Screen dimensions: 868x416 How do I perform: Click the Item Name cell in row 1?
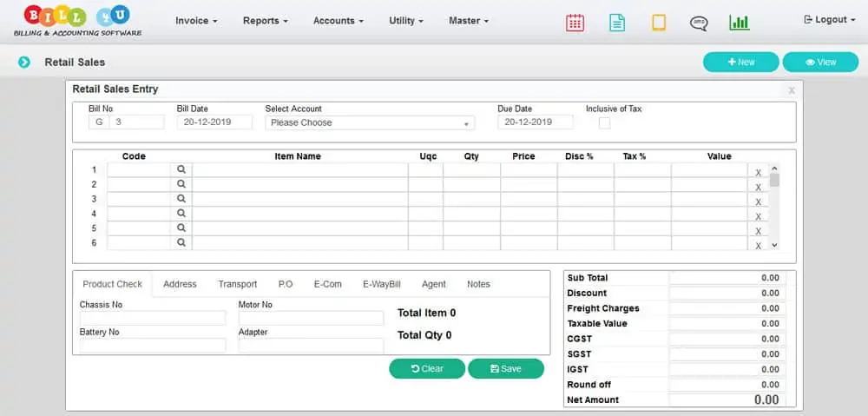(300, 170)
